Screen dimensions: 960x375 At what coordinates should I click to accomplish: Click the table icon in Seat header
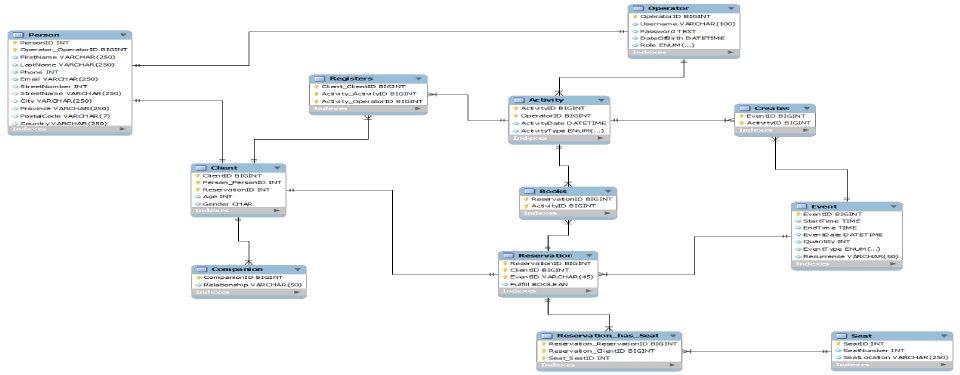(842, 336)
